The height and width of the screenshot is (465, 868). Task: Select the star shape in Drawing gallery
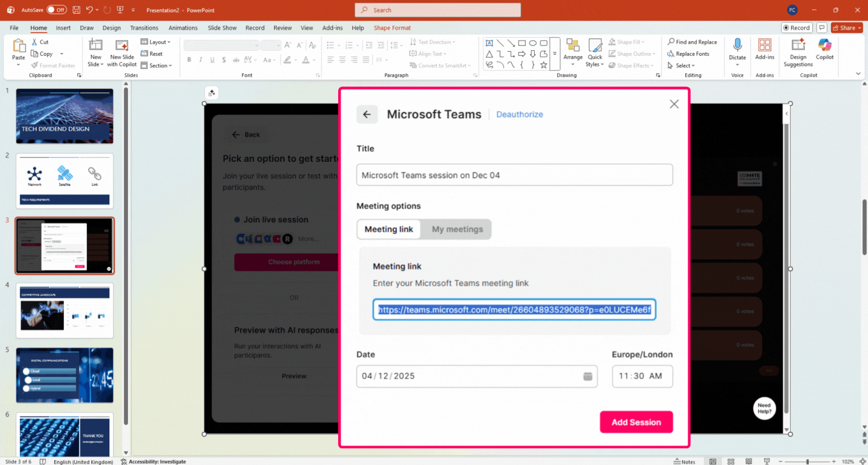click(x=543, y=65)
